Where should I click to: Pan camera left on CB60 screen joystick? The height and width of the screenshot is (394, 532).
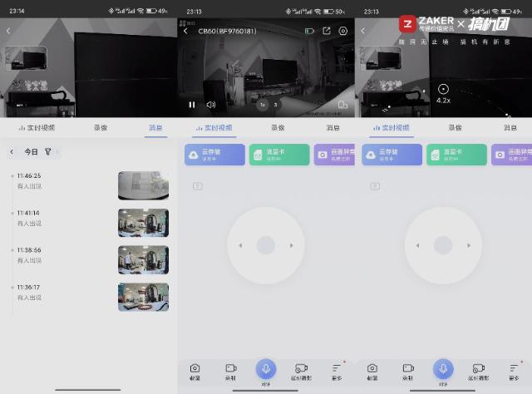pyautogui.click(x=240, y=245)
